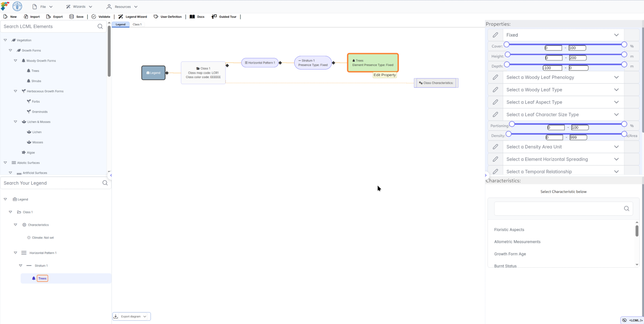Viewport: 644px width, 324px height.
Task: Switch to the Class 1 tab
Action: point(137,25)
